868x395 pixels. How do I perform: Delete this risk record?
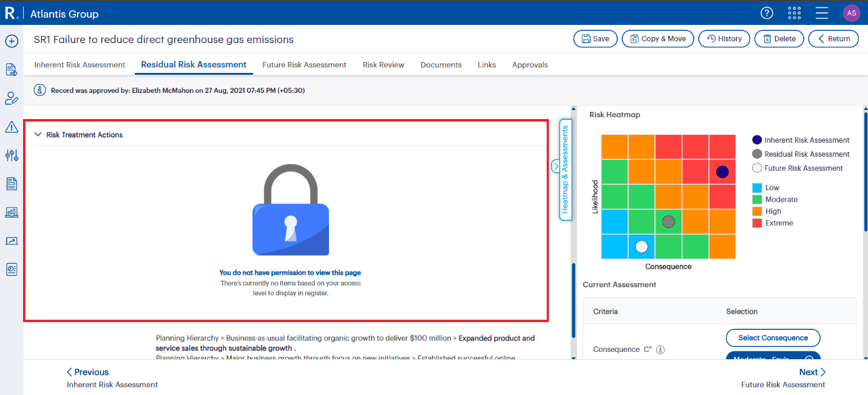tap(779, 39)
